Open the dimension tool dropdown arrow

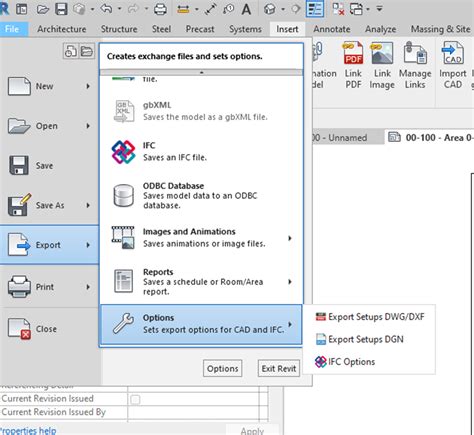(196, 9)
